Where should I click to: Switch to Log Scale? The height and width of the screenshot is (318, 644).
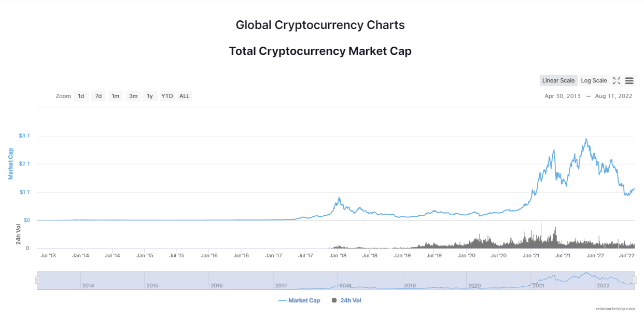pyautogui.click(x=594, y=80)
